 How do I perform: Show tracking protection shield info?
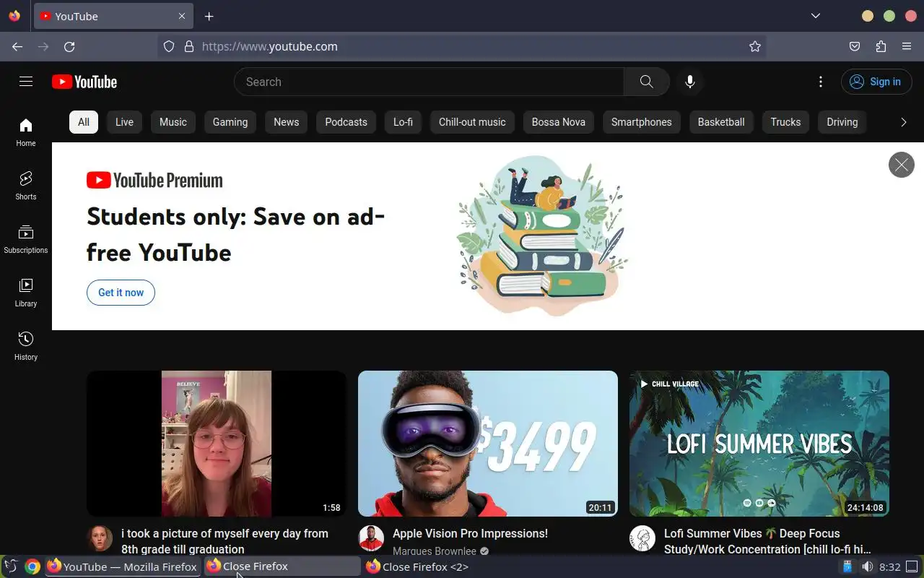point(169,46)
